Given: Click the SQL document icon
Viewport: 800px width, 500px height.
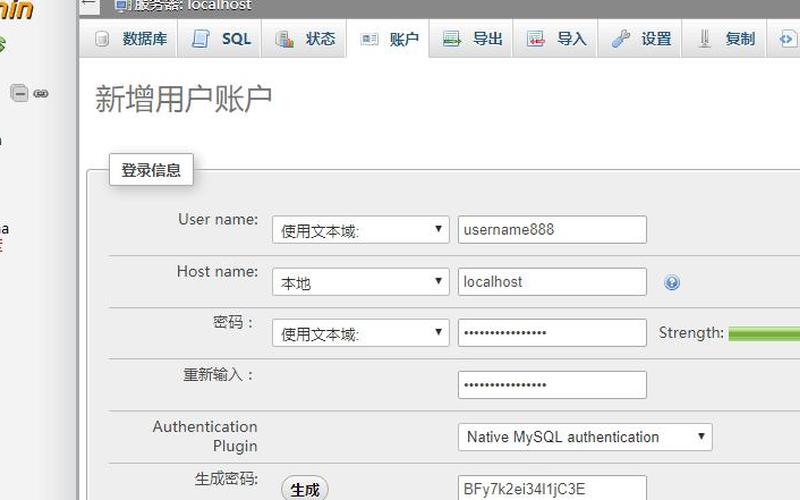Looking at the screenshot, I should click(201, 39).
